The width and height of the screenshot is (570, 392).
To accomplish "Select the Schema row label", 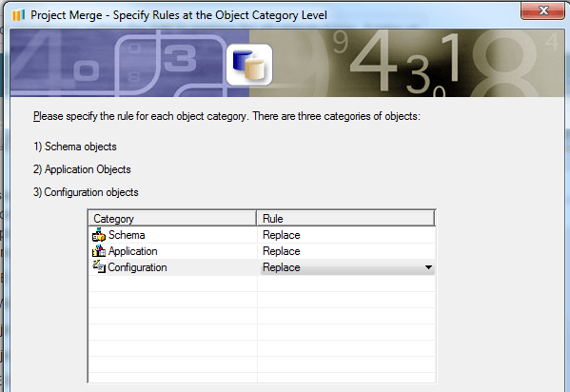I will (x=127, y=235).
